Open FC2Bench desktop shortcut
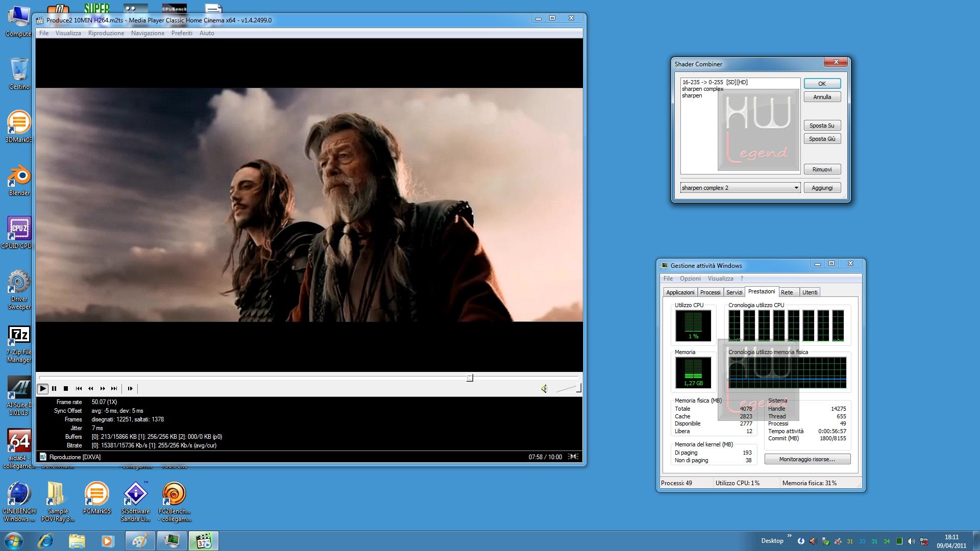Image resolution: width=980 pixels, height=551 pixels. pos(174,502)
